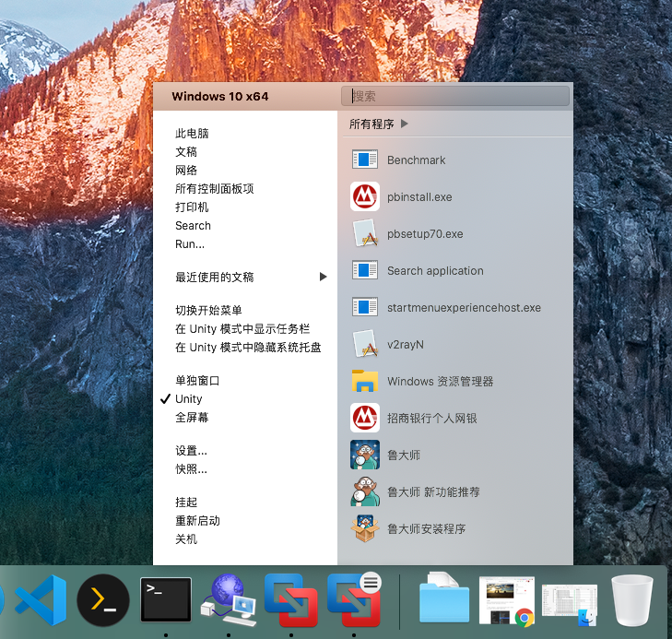Click 最近使用的文稿 menu label
This screenshot has width=672, height=639.
pyautogui.click(x=214, y=277)
